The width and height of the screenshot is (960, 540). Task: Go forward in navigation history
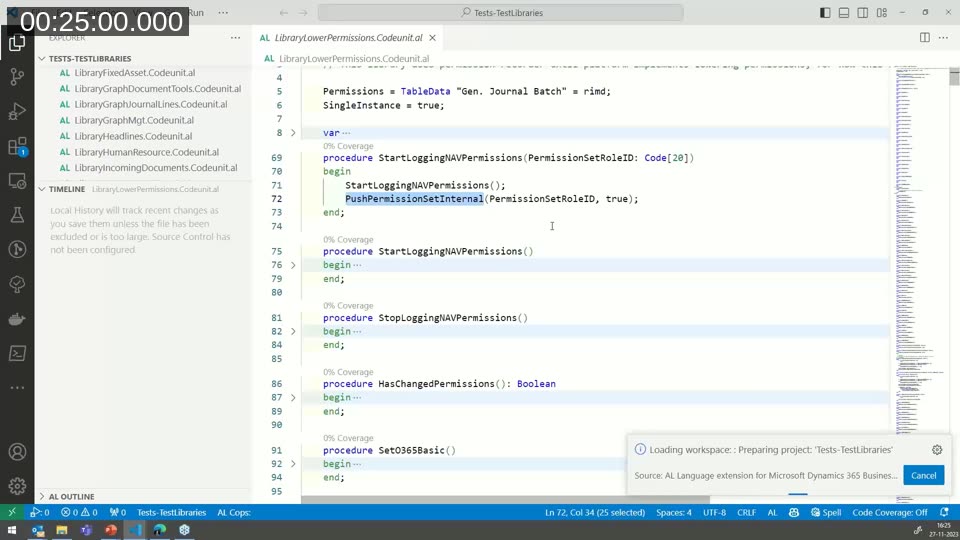(303, 12)
